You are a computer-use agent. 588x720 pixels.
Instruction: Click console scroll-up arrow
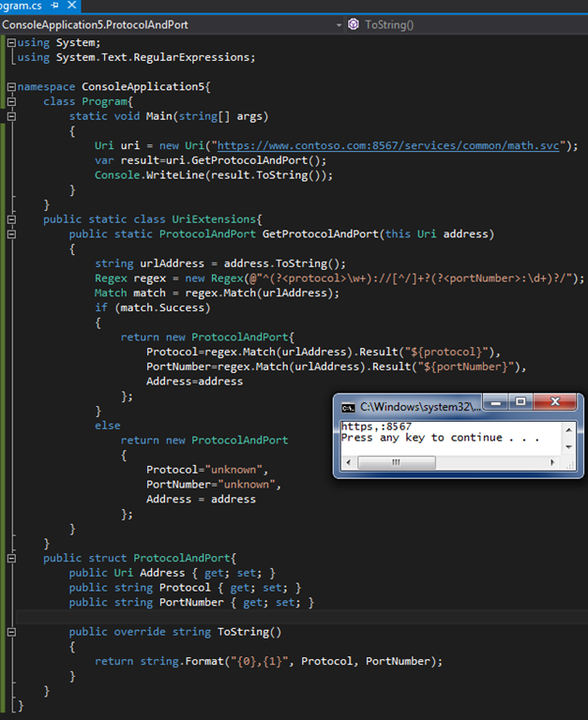point(569,427)
